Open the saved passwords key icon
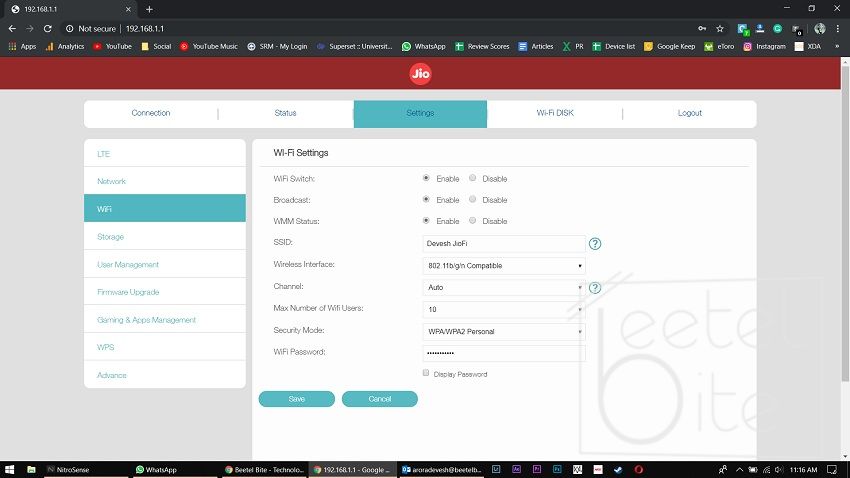 click(702, 28)
